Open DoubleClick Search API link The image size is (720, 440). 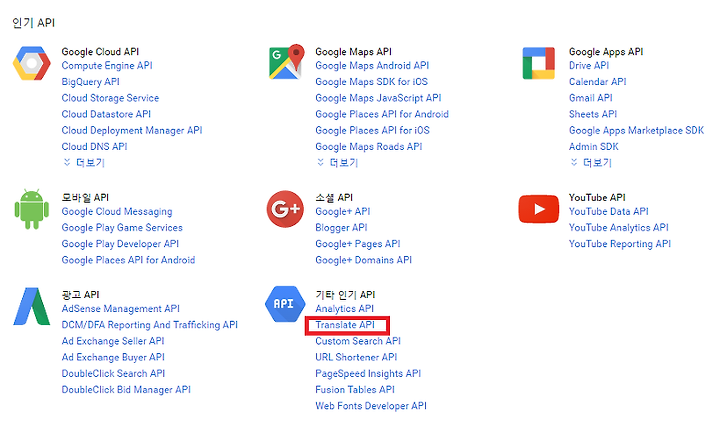113,373
